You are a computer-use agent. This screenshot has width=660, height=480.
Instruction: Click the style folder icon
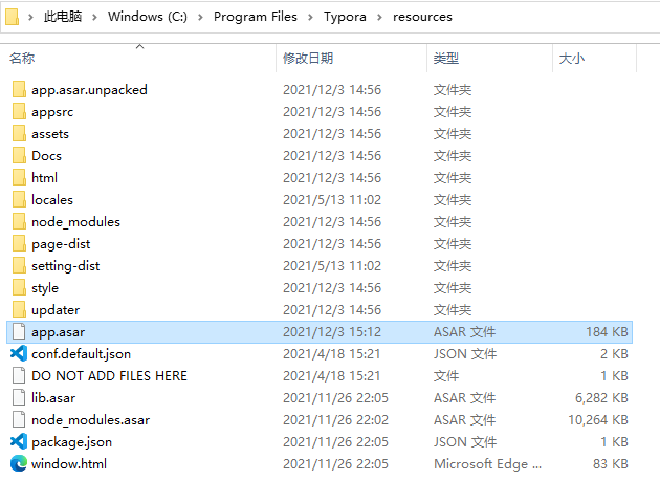[x=19, y=288]
